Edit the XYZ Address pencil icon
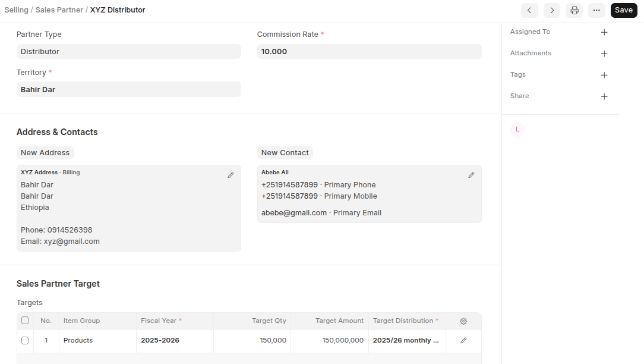 pyautogui.click(x=231, y=175)
